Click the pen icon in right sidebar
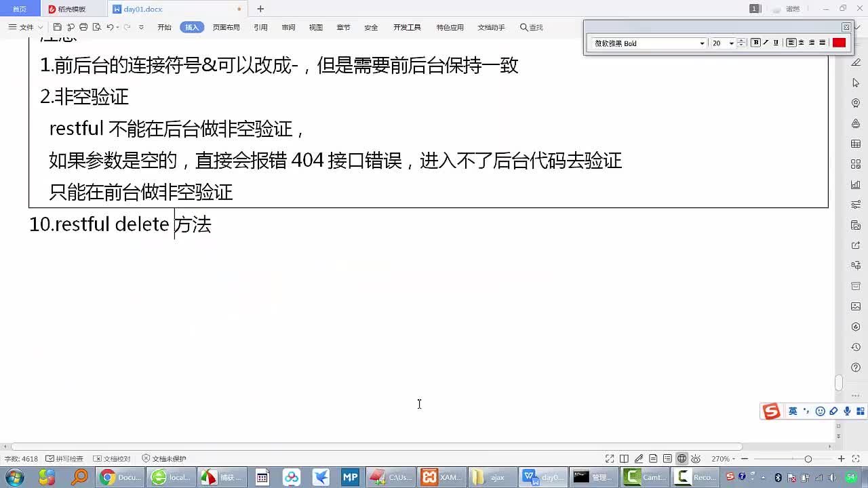 [x=856, y=62]
